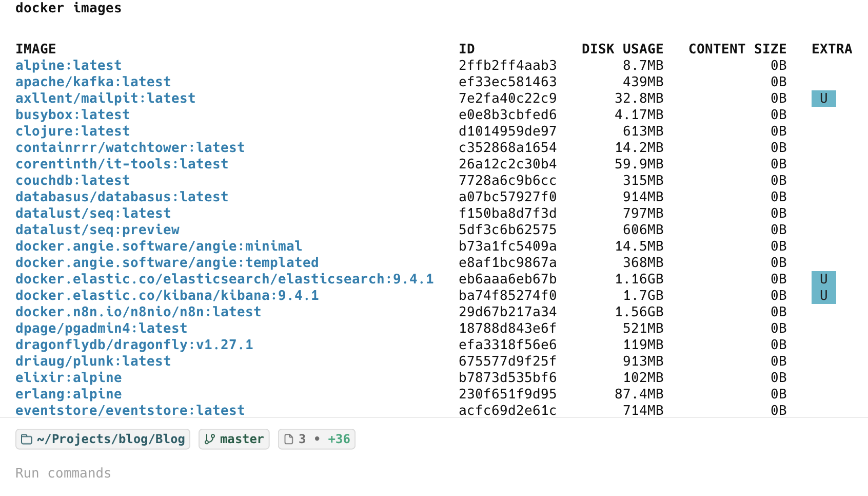This screenshot has width=868, height=496.
Task: Open the alpine:latest image link
Action: pos(69,66)
